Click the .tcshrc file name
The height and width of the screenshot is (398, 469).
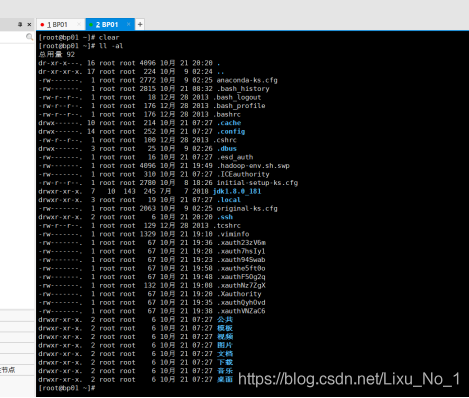point(227,226)
